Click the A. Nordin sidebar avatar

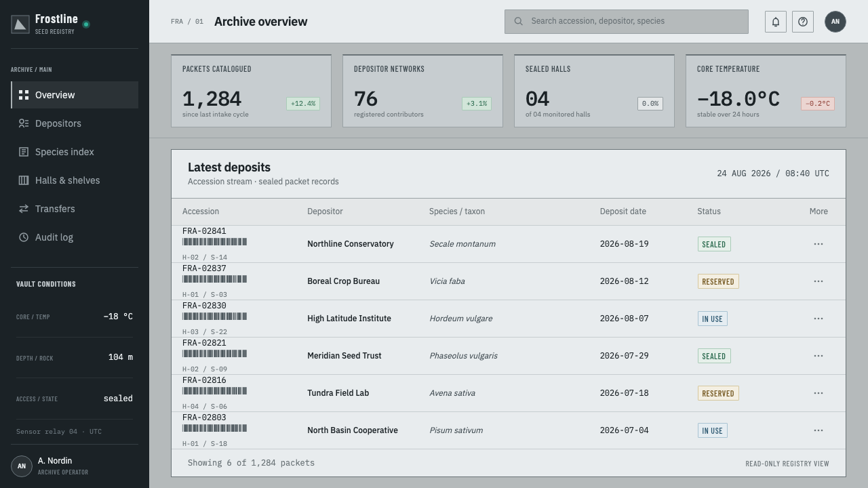click(22, 466)
